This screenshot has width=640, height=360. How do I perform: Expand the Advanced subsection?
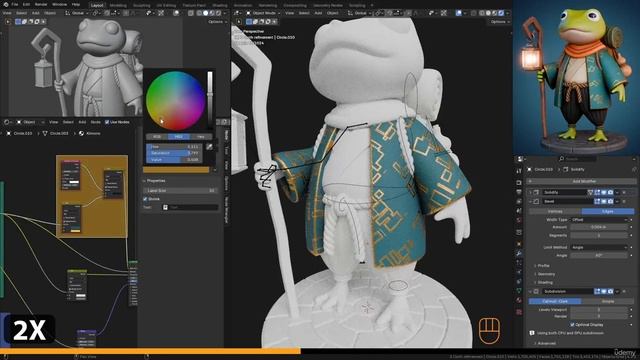coord(545,344)
